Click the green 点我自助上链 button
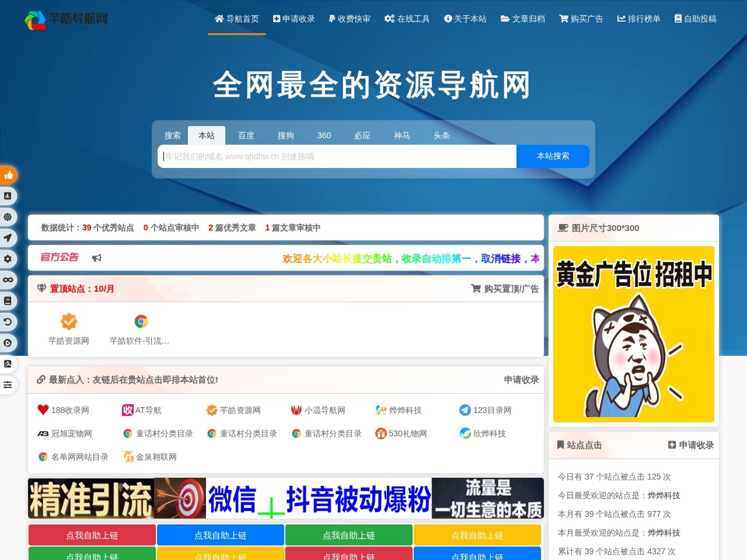This screenshot has width=747, height=560. [348, 535]
